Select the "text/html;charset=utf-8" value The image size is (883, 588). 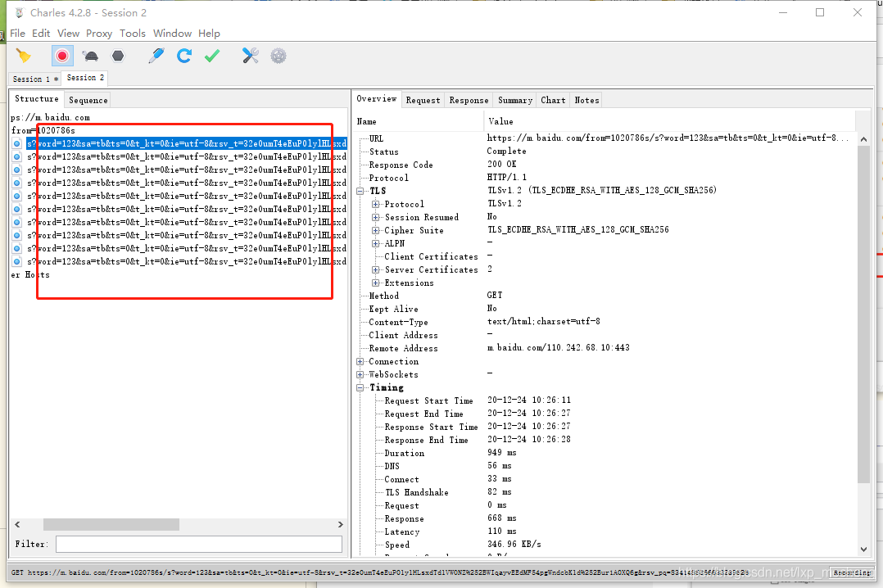click(543, 321)
